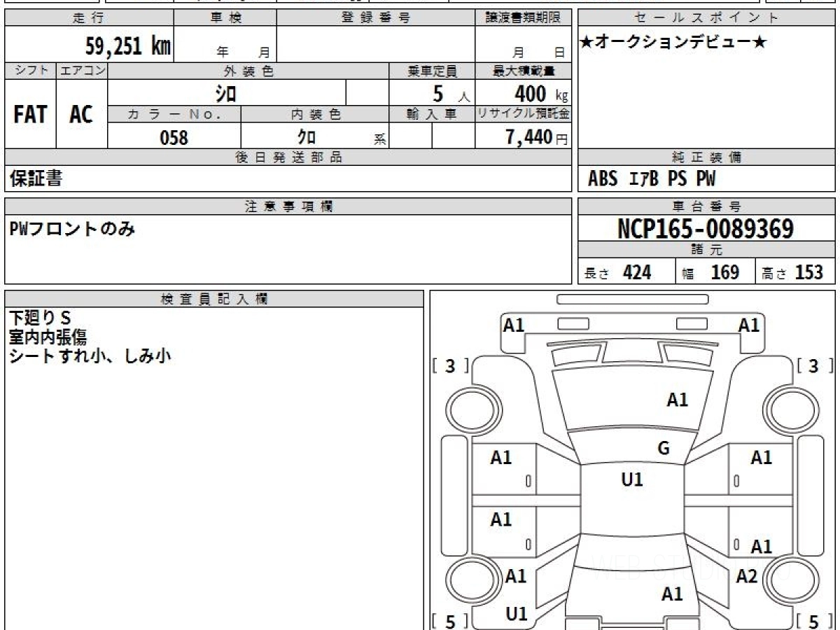Click the 乗車定員 header
The image size is (840, 630).
432,71
